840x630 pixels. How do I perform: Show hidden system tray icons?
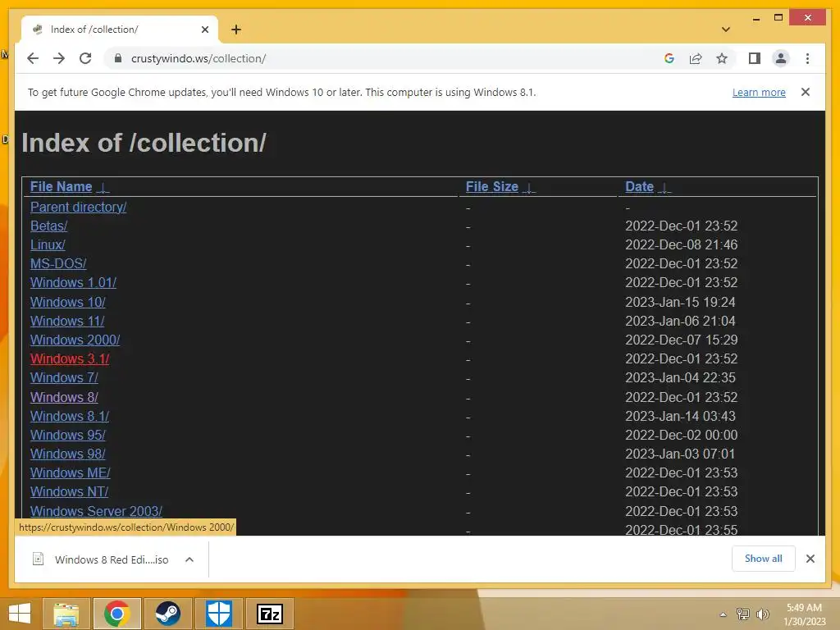click(x=724, y=614)
